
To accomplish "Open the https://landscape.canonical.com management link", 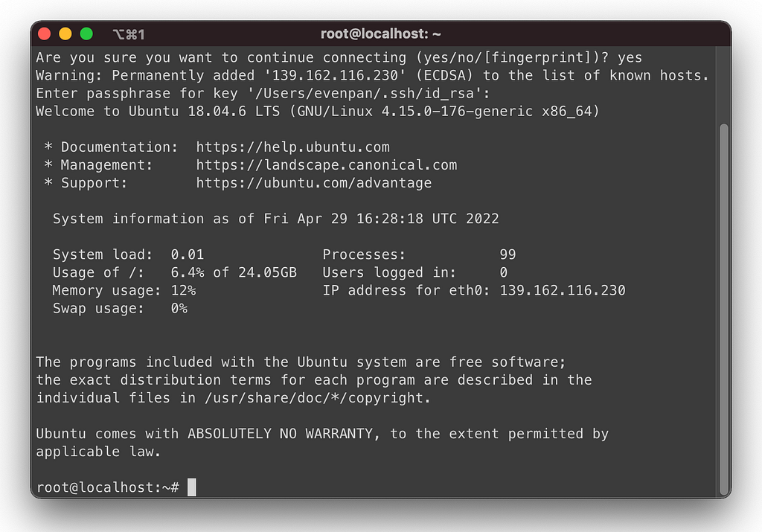I will [x=326, y=164].
